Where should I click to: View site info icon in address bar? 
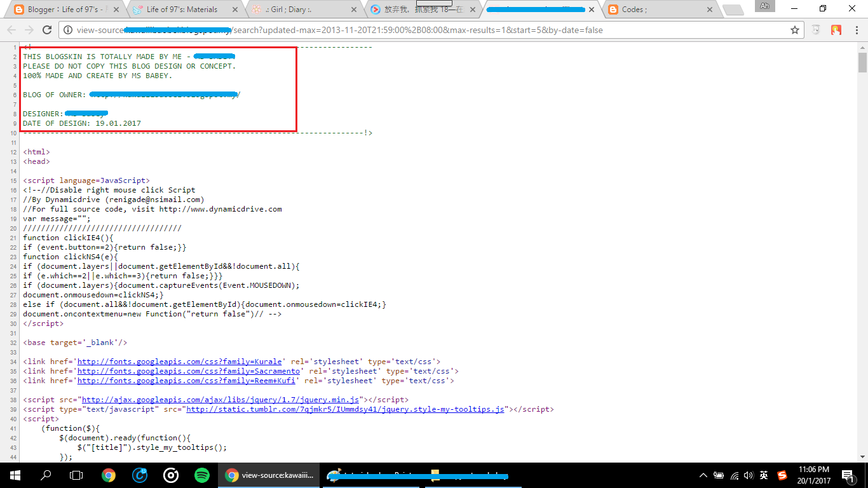[x=68, y=30]
